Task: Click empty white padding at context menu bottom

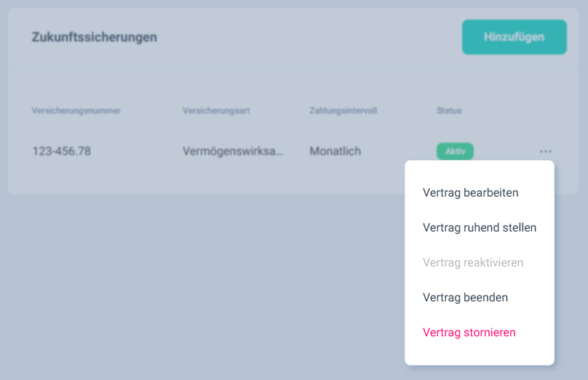Action: [x=479, y=356]
